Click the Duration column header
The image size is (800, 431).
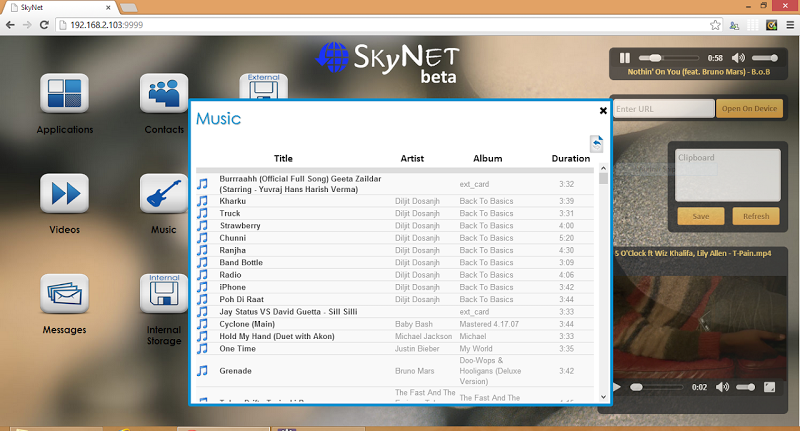pyautogui.click(x=570, y=159)
